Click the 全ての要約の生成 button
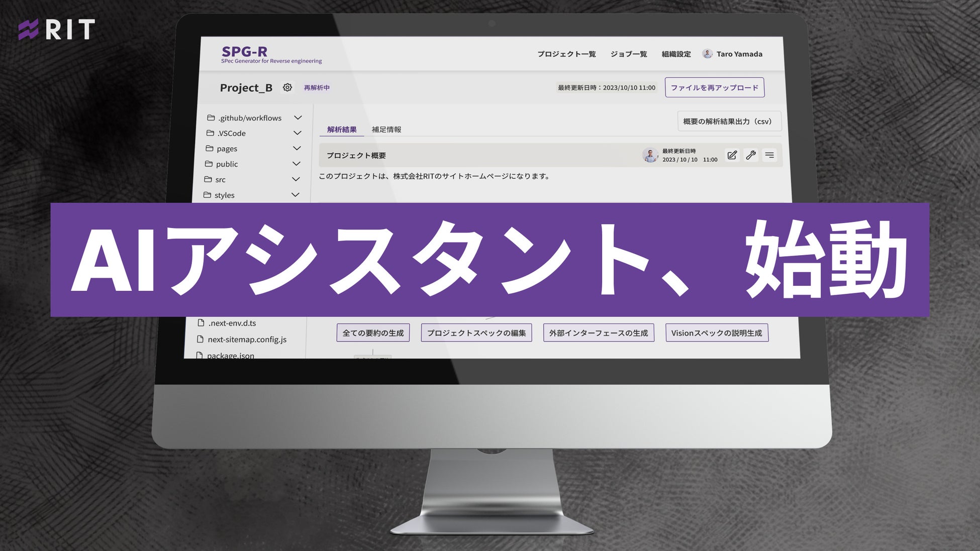The width and height of the screenshot is (980, 551). pos(373,333)
